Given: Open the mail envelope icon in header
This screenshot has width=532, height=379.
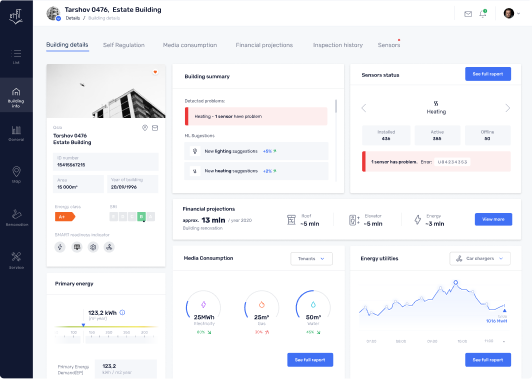Looking at the screenshot, I should [x=468, y=14].
